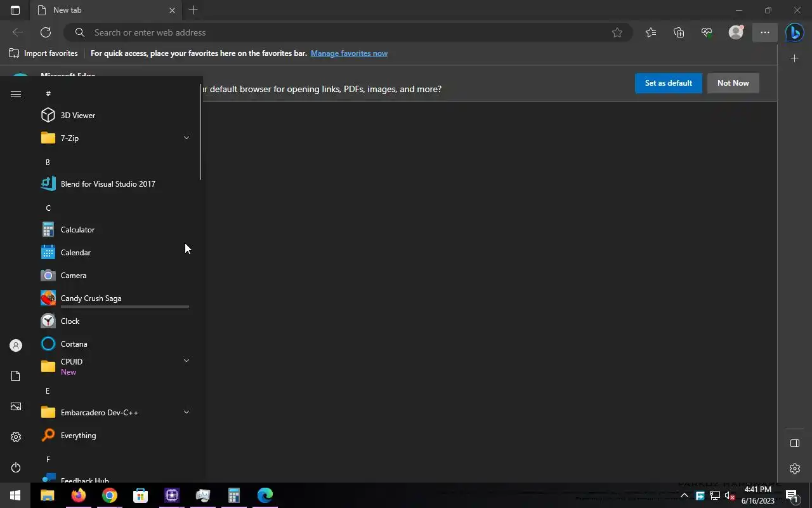This screenshot has height=508, width=812.
Task: Open the Everything search app
Action: (x=115, y=435)
